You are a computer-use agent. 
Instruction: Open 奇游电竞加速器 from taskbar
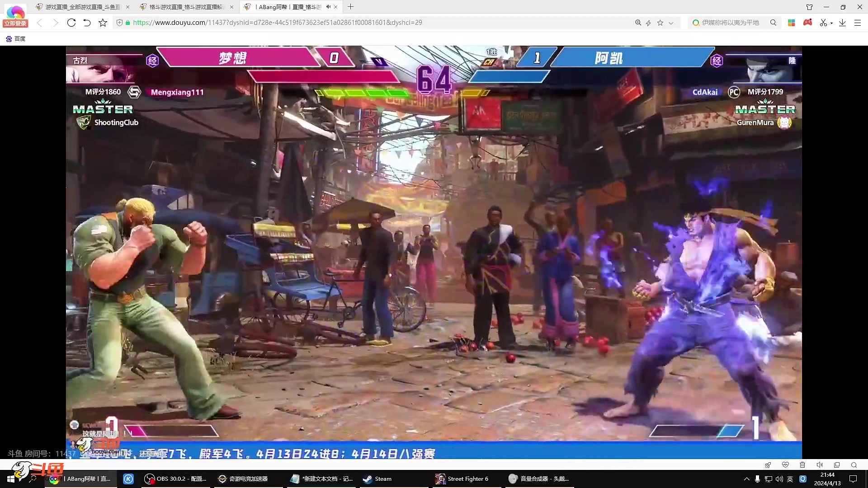click(248, 479)
